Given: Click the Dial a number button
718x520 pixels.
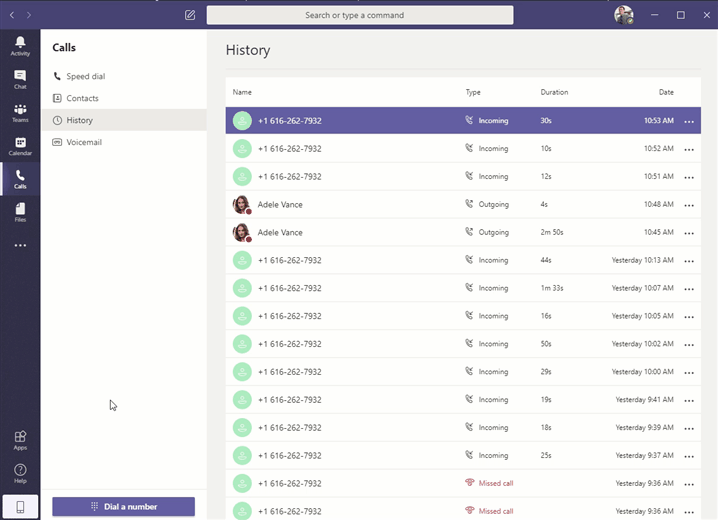Looking at the screenshot, I should coord(123,507).
